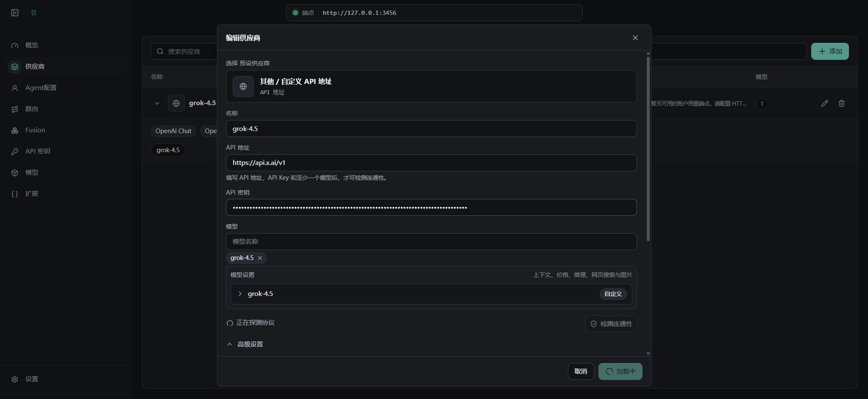Remove grok-4.5 model tag with x
The height and width of the screenshot is (399, 868).
tap(260, 258)
